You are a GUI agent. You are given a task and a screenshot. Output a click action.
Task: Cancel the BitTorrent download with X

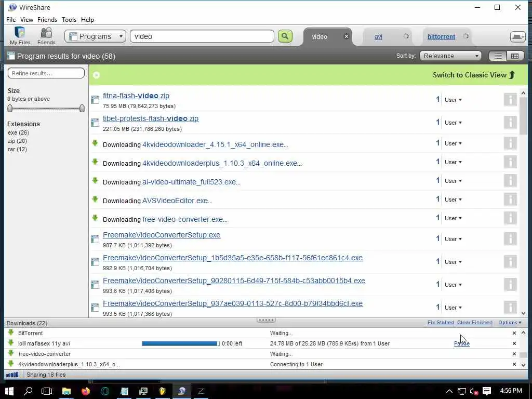pyautogui.click(x=514, y=333)
